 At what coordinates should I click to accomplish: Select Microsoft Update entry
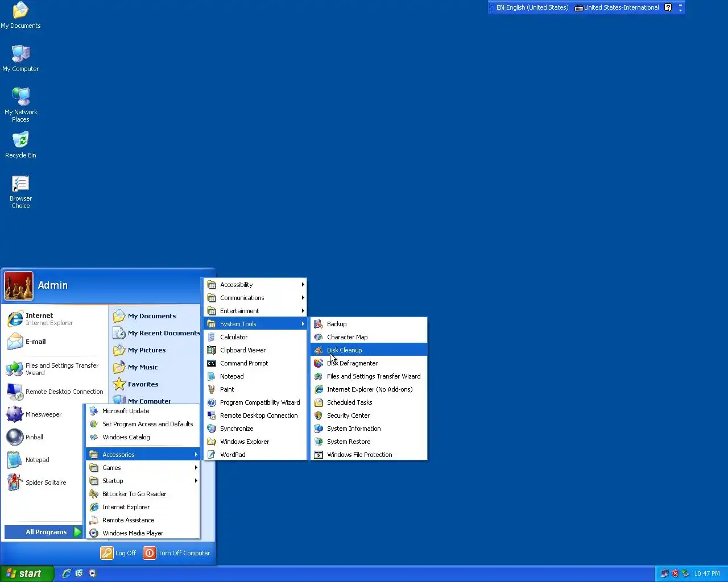pos(143,411)
